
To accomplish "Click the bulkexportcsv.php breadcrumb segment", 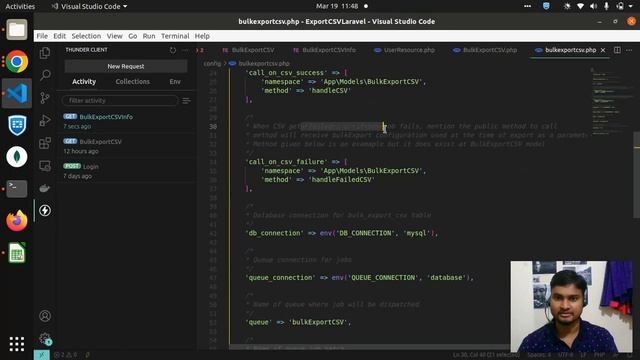I will [x=264, y=64].
